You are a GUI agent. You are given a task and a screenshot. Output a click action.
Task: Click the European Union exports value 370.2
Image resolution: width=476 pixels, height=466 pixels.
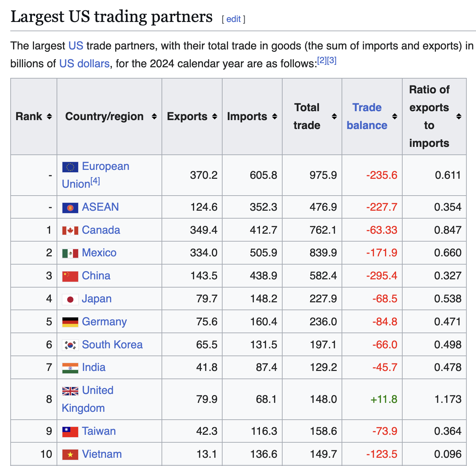tap(204, 175)
